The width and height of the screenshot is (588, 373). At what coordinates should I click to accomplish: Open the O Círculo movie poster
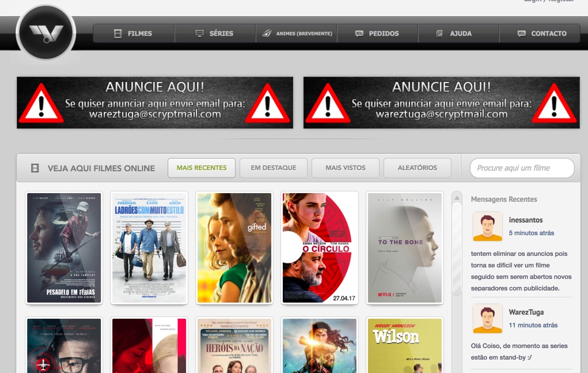[320, 248]
